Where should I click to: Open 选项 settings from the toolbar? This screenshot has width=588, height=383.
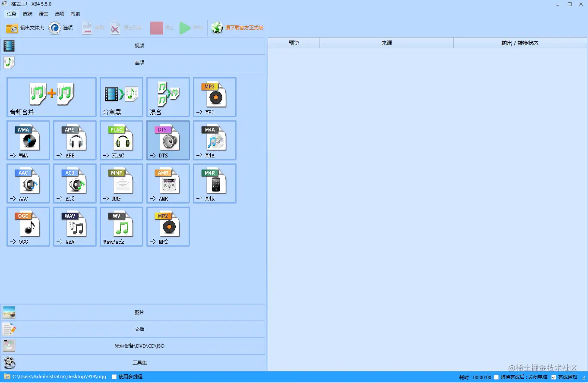[x=61, y=28]
